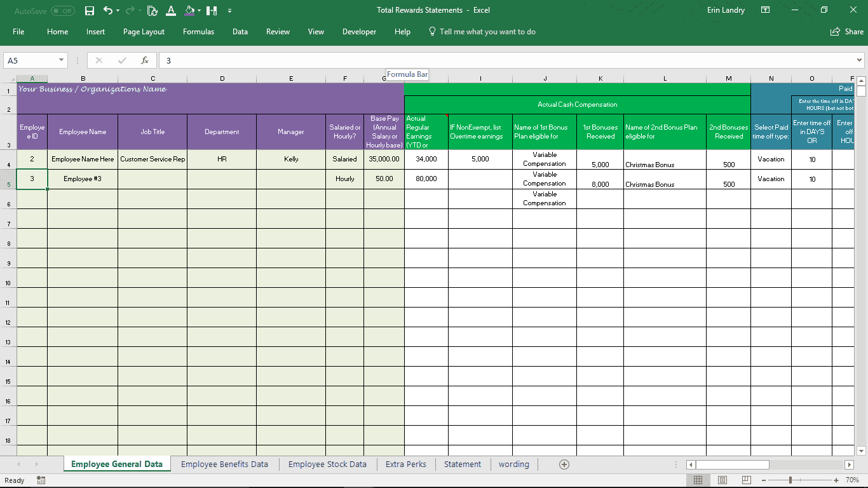Screen dimensions: 868x488
Task: Switch to the Employee Benefits Data sheet
Action: 224,464
